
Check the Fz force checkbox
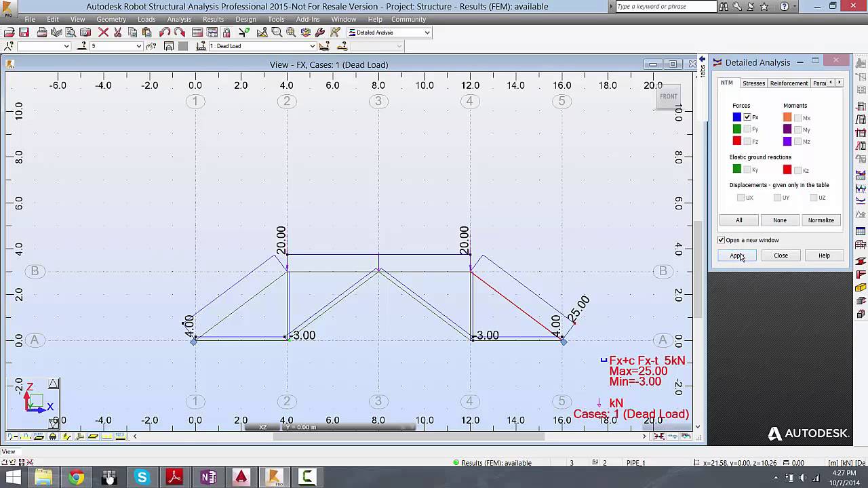pos(747,141)
